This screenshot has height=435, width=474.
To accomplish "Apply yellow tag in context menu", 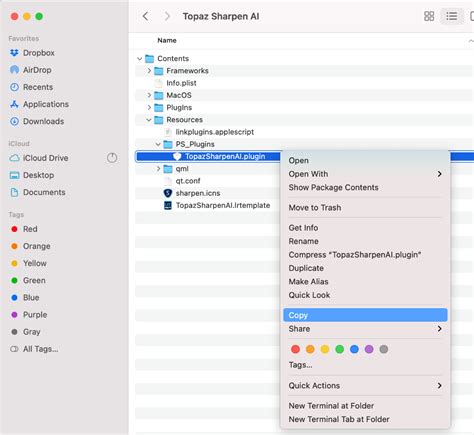I will [325, 349].
